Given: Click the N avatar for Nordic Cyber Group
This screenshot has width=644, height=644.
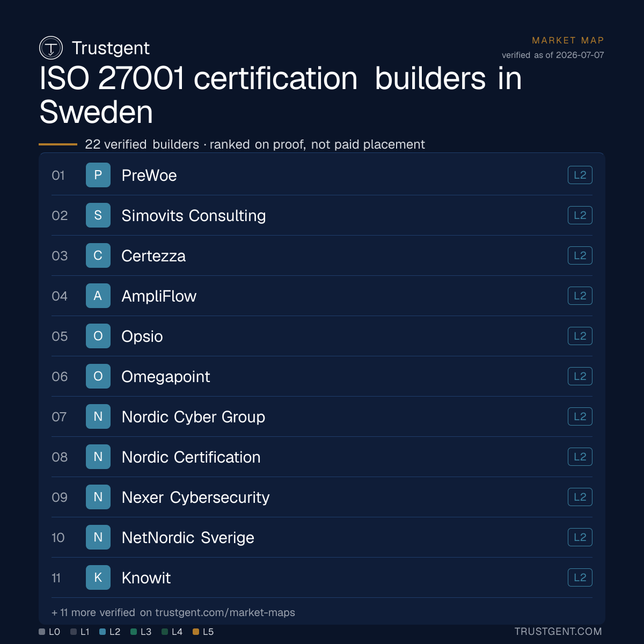Looking at the screenshot, I should (98, 416).
